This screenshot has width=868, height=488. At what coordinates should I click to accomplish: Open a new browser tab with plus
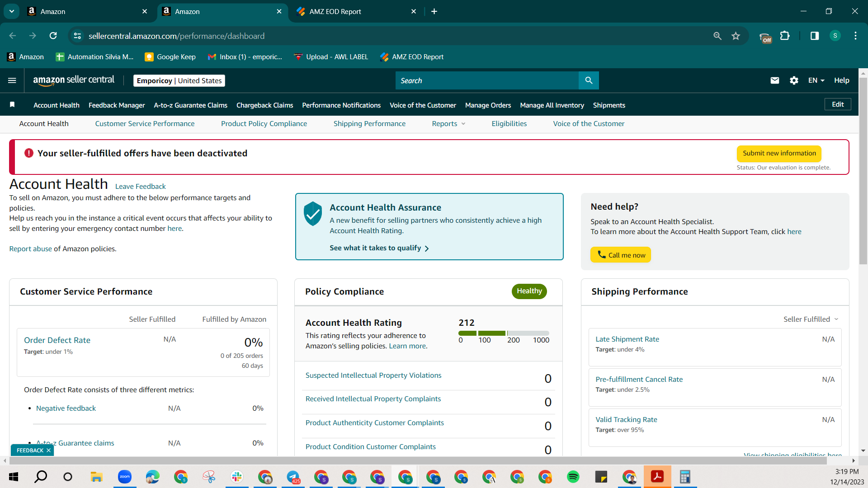(434, 11)
